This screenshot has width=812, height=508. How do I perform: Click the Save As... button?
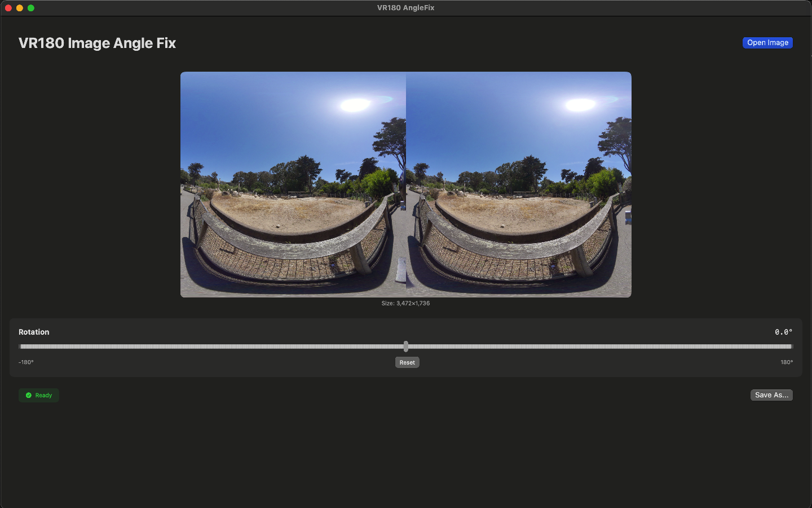[771, 395]
